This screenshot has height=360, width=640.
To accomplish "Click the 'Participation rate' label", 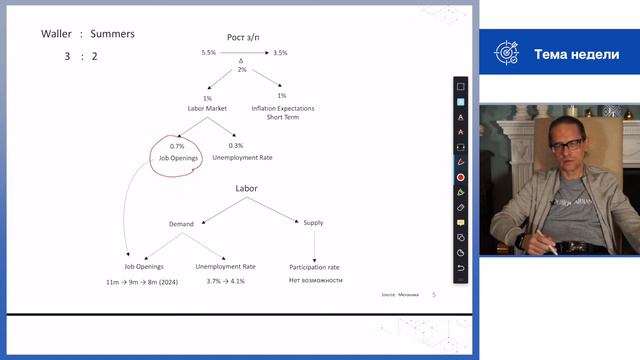I will (314, 267).
